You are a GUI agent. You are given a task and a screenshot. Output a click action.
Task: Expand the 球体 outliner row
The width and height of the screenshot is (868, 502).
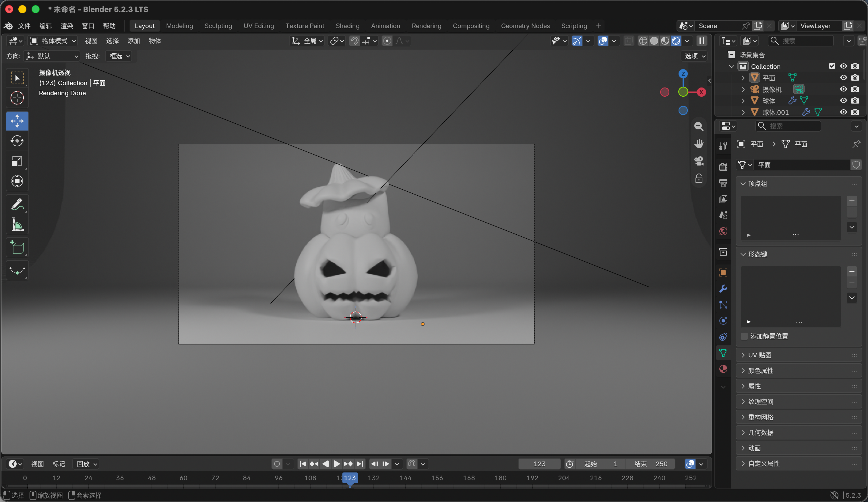pyautogui.click(x=743, y=101)
